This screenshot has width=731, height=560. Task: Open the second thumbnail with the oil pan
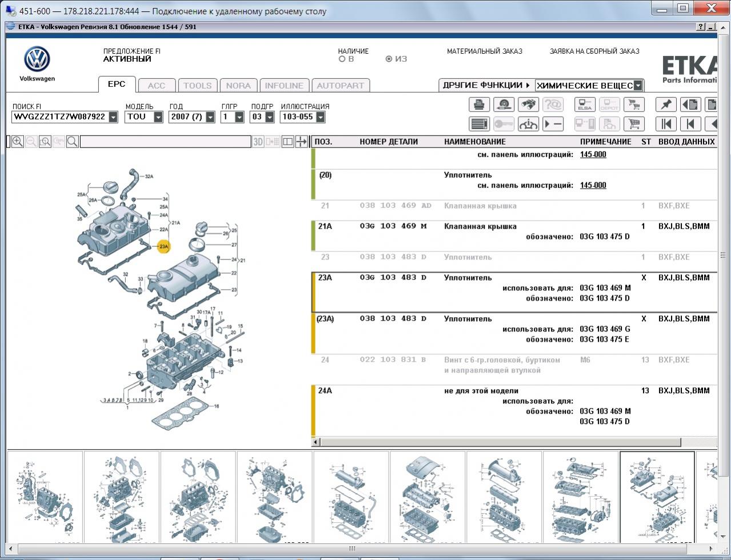tap(121, 497)
